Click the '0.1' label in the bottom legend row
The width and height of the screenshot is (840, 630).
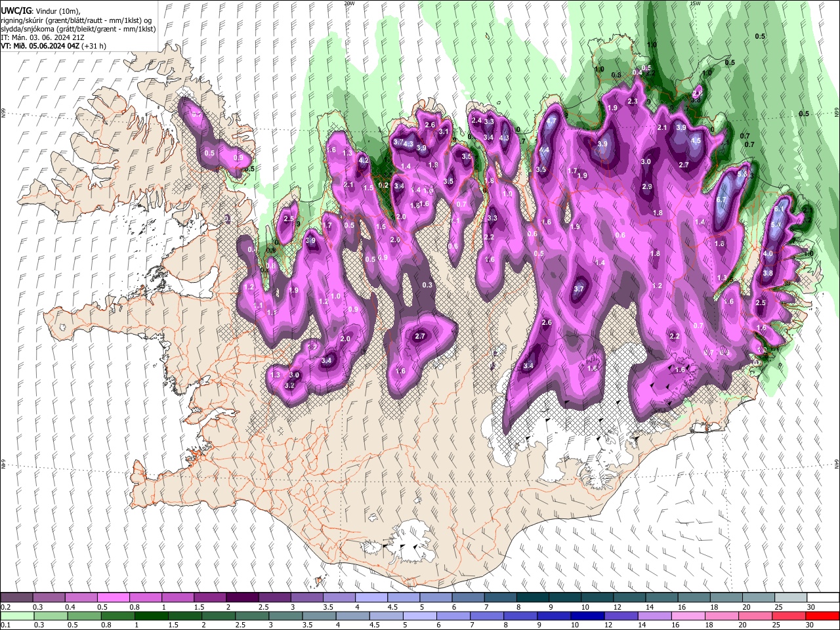[5, 625]
